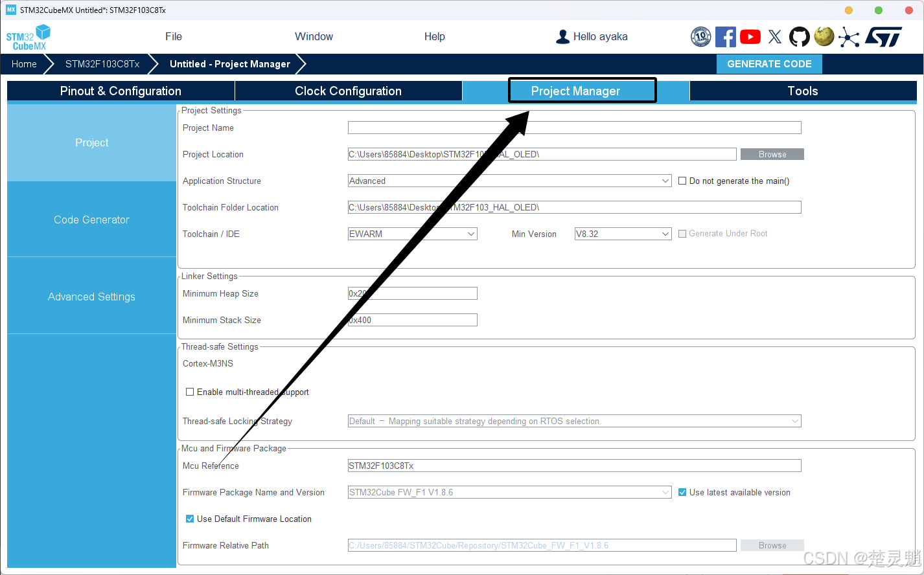Click the Toolchain Folder Location field
This screenshot has height=575, width=924.
[x=575, y=207]
